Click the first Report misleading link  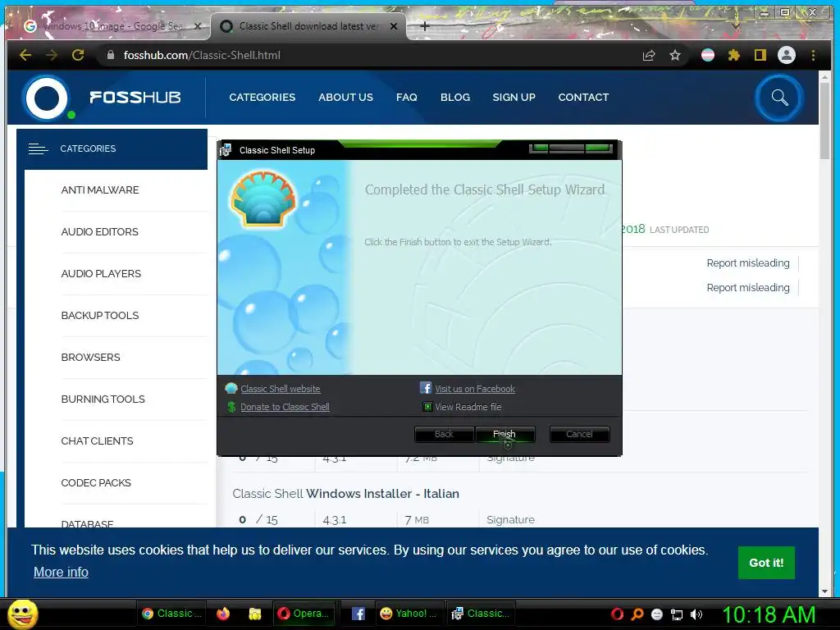click(x=748, y=263)
